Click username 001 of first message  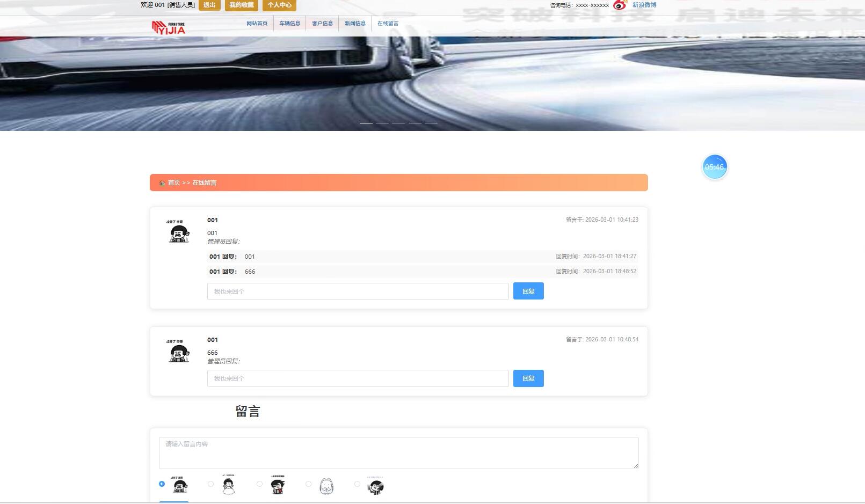click(213, 220)
